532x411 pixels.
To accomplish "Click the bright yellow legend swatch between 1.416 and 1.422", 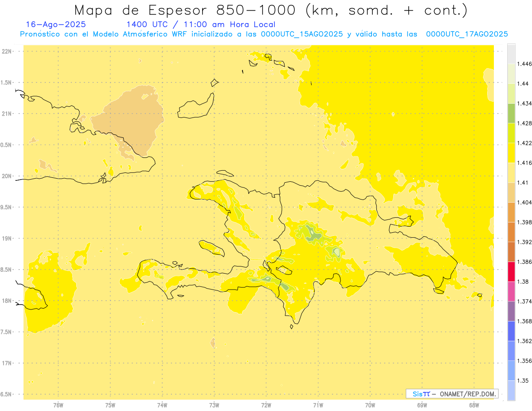I will (511, 153).
